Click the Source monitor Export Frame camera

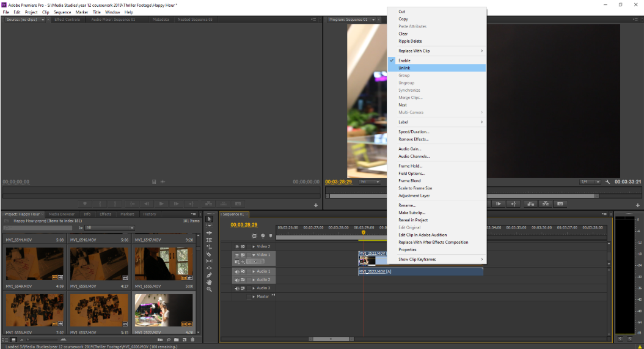click(238, 204)
